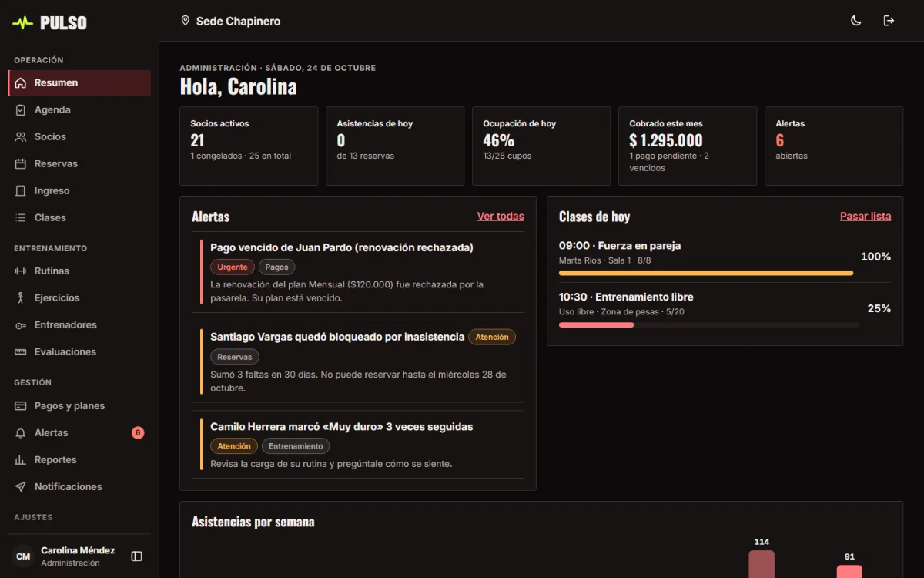Click the Rutinas dumbbell icon
The width and height of the screenshot is (924, 578).
(x=21, y=271)
